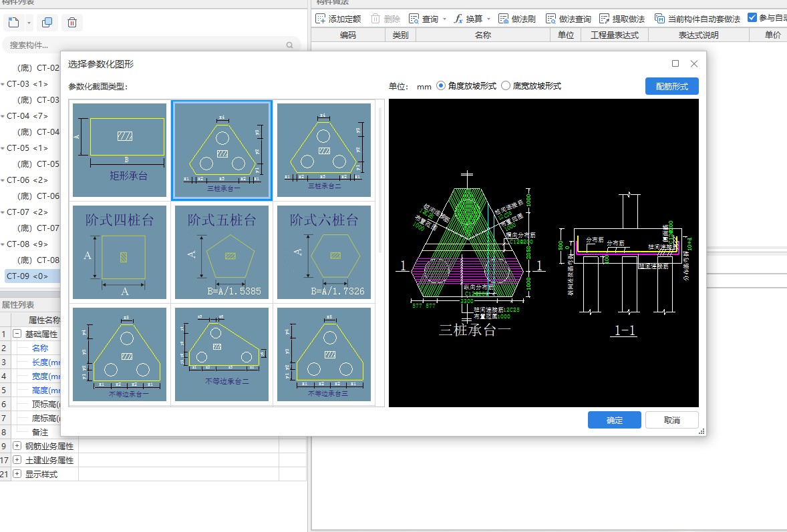The image size is (787, 532).
Task: Collapse the CT-03 <1> tree node
Action: point(3,84)
